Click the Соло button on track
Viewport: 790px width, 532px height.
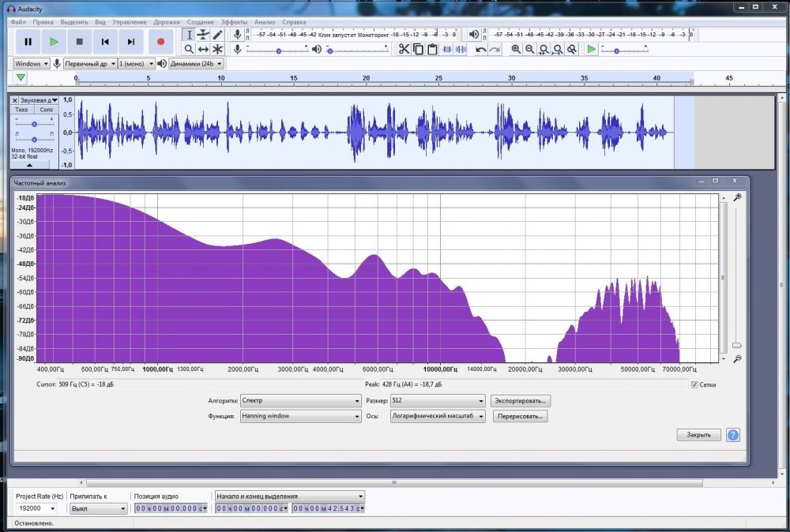[x=46, y=111]
